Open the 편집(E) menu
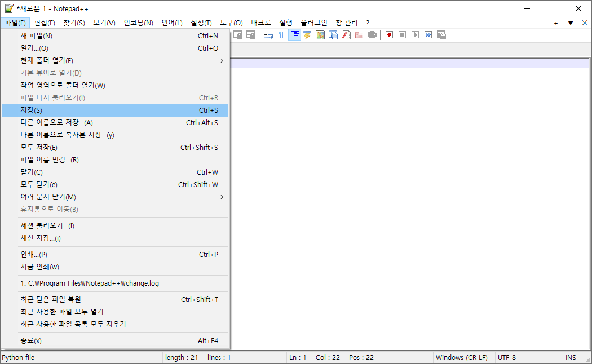 coord(45,23)
